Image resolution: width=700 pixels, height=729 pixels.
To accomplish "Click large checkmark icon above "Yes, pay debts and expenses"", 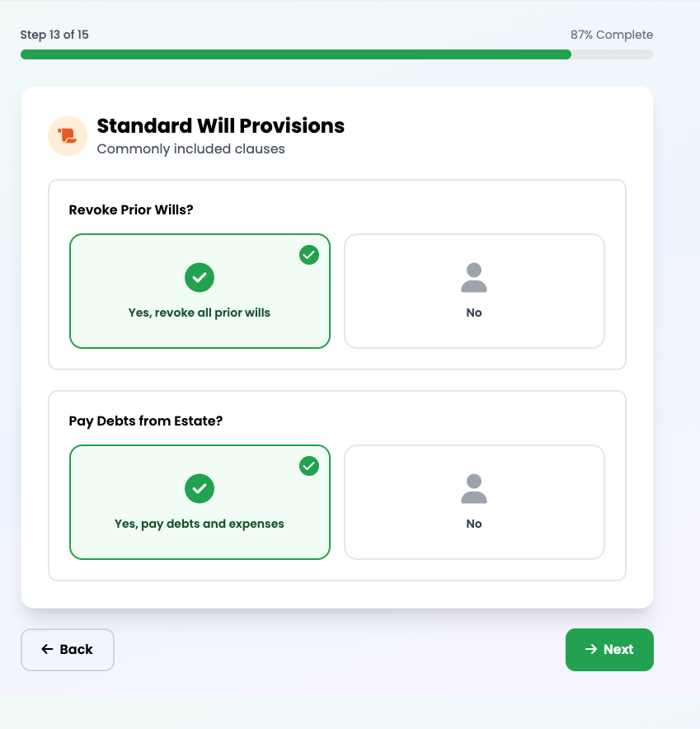I will coord(200,489).
